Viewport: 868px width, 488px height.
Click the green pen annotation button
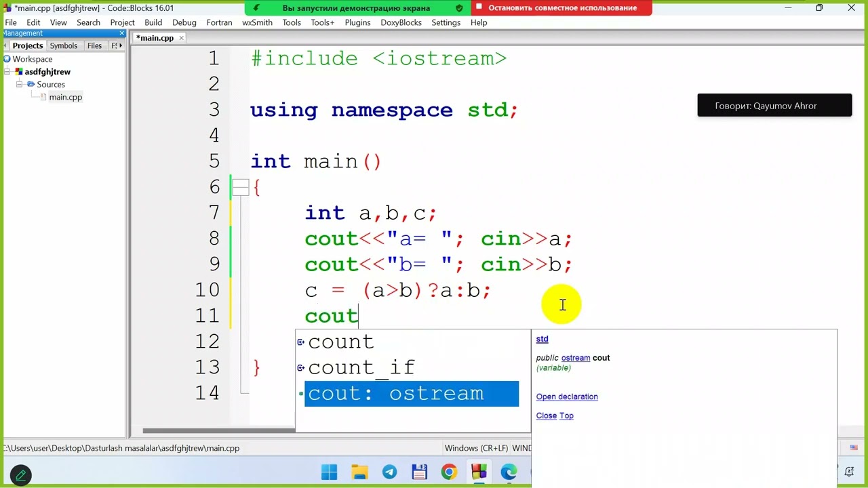[20, 475]
